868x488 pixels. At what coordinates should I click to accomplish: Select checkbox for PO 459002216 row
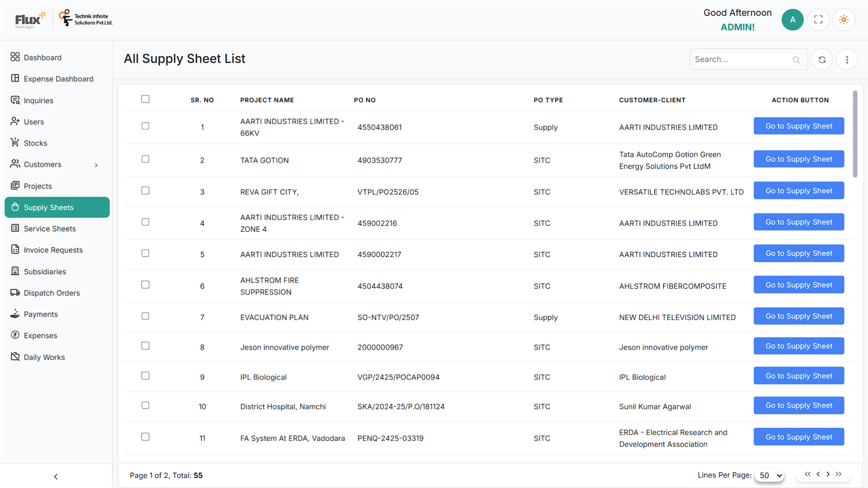pyautogui.click(x=145, y=222)
